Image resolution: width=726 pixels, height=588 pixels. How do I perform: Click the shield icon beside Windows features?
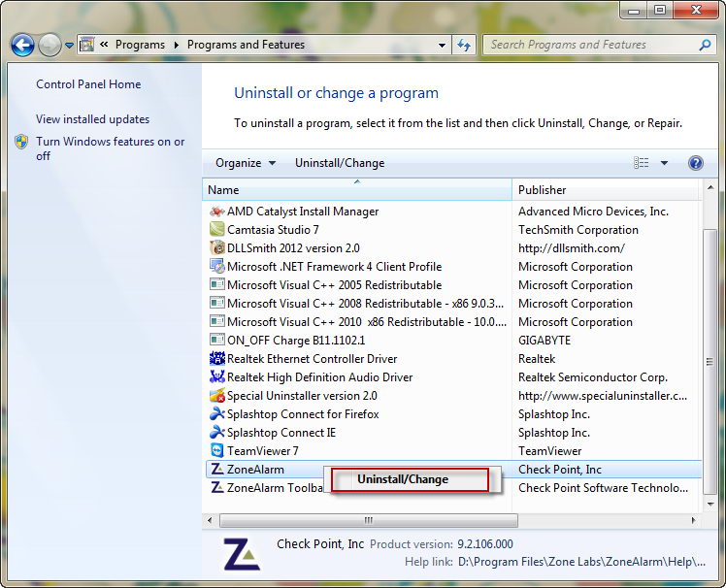coord(21,142)
